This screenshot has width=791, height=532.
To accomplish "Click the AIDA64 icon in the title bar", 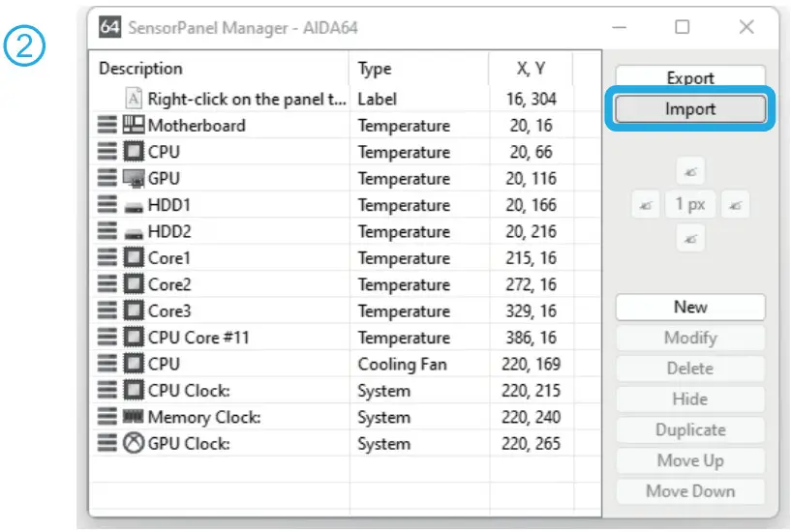I will (110, 28).
